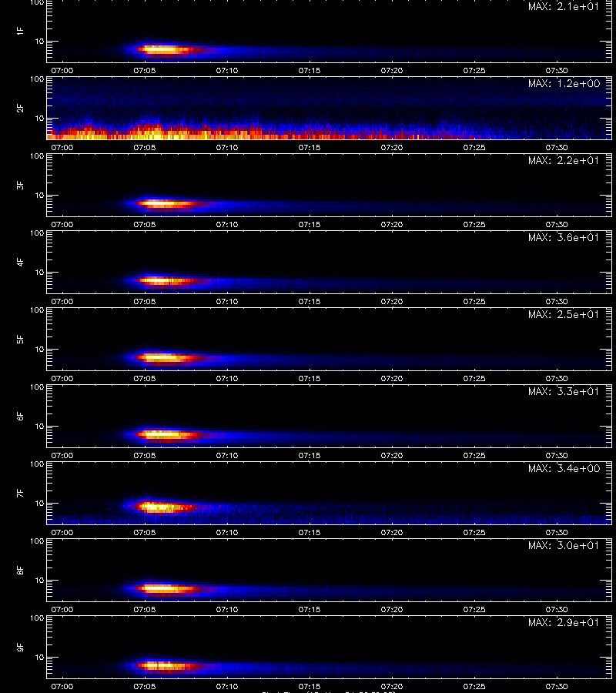The height and width of the screenshot is (693, 616).
Task: Click the MAX: 3.3e+01 label in panel 6F
Action: coord(564,391)
